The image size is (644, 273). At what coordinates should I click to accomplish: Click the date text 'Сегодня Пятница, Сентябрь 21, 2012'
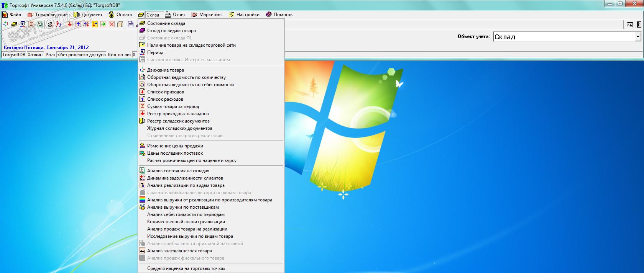click(x=46, y=47)
